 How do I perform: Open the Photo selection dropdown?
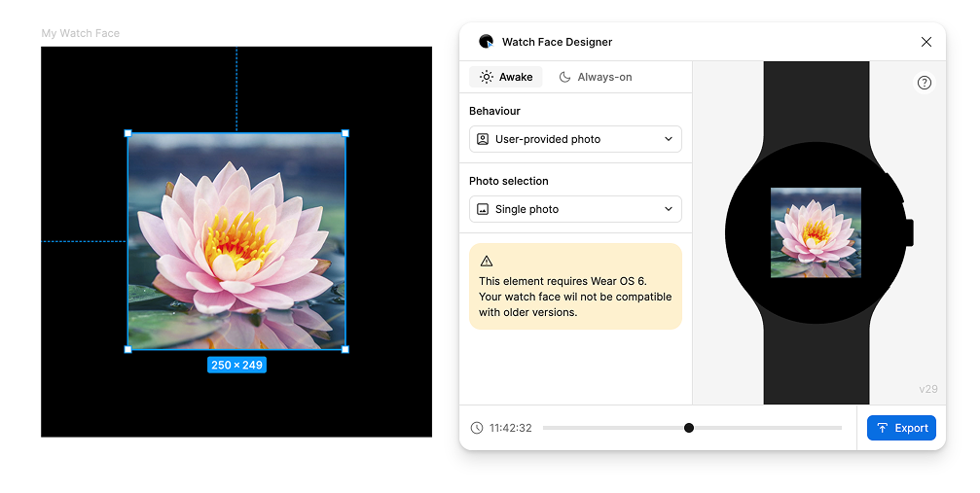point(575,209)
